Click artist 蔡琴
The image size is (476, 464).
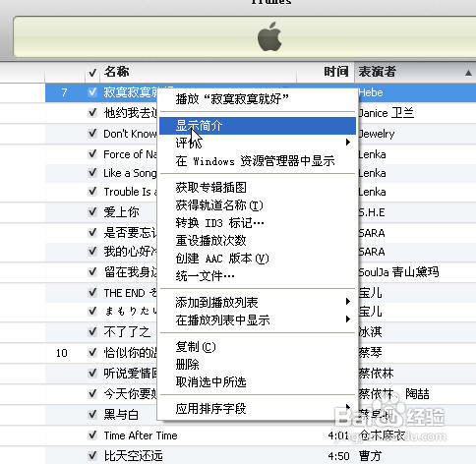coord(370,353)
